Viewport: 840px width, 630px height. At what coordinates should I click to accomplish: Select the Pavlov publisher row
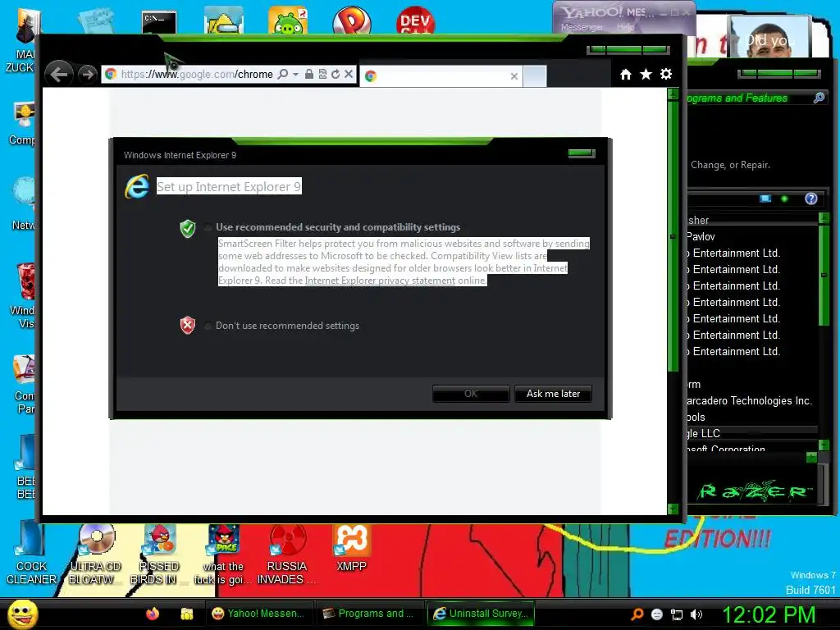click(752, 236)
